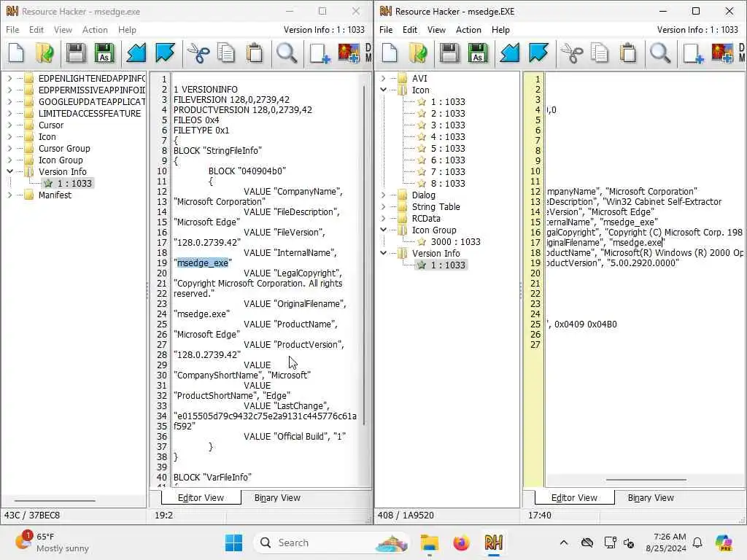Click Add image resource icon in right window
Viewport: 747px width, 560px height.
(x=722, y=52)
